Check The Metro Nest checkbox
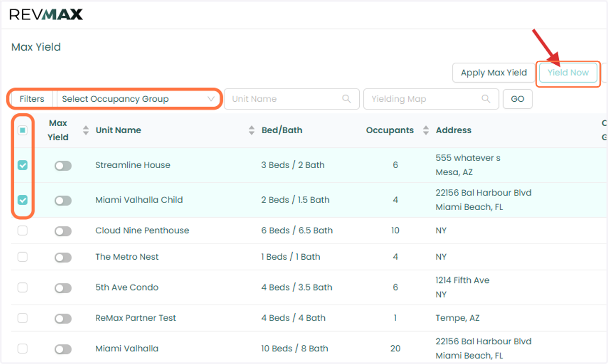Screen dimensions: 608x364 click(23, 257)
